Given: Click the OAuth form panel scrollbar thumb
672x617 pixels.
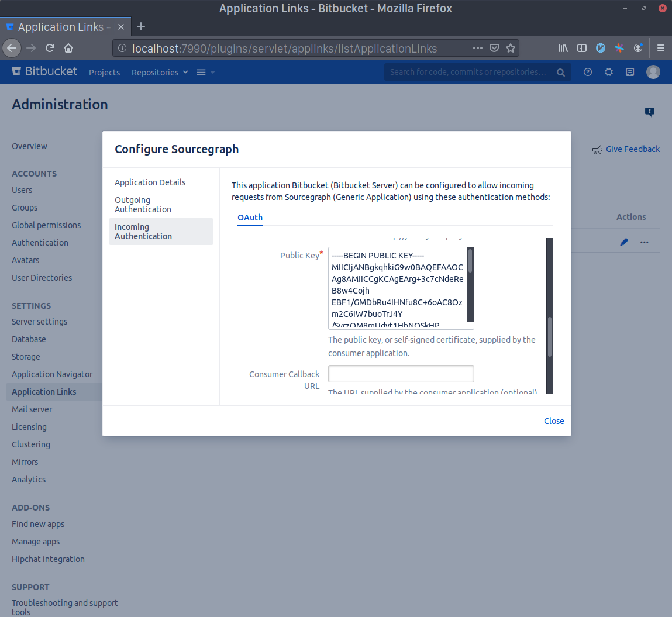Looking at the screenshot, I should tap(549, 336).
